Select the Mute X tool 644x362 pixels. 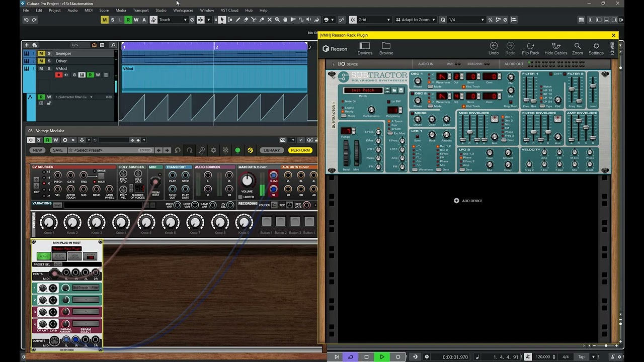click(270, 20)
